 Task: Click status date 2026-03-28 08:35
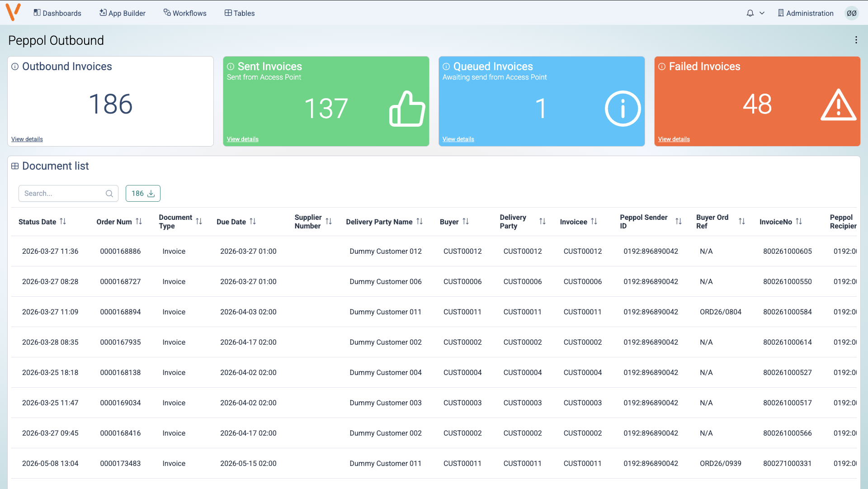(50, 342)
